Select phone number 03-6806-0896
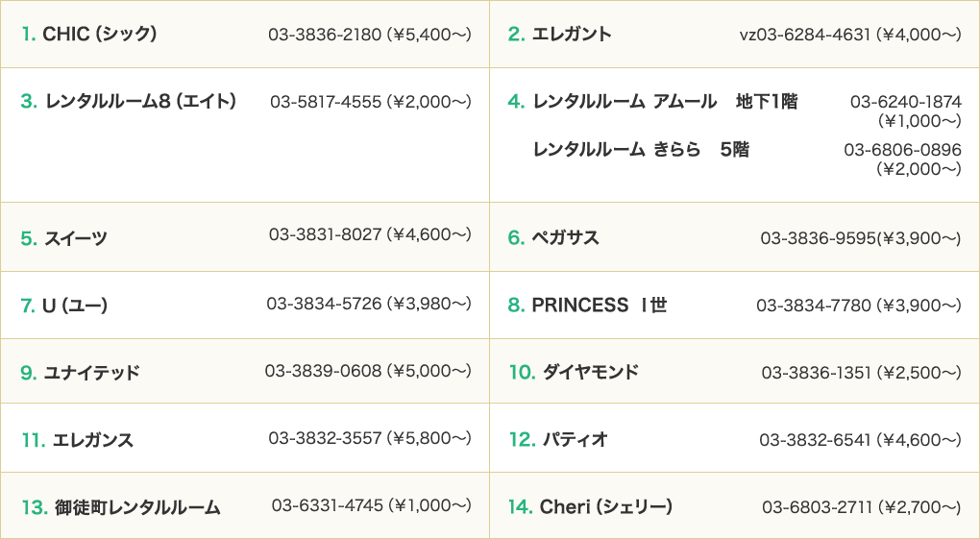 [x=902, y=150]
